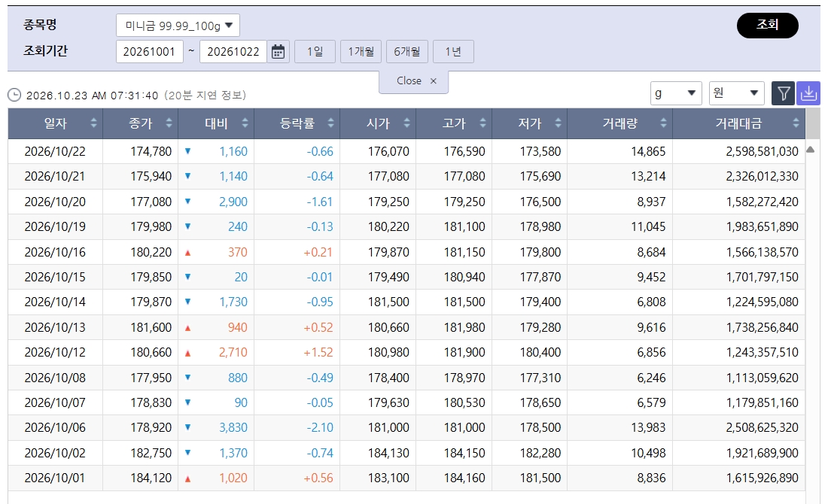
Task: Open the 미니금 99.99_100g item dropdown
Action: coord(178,26)
